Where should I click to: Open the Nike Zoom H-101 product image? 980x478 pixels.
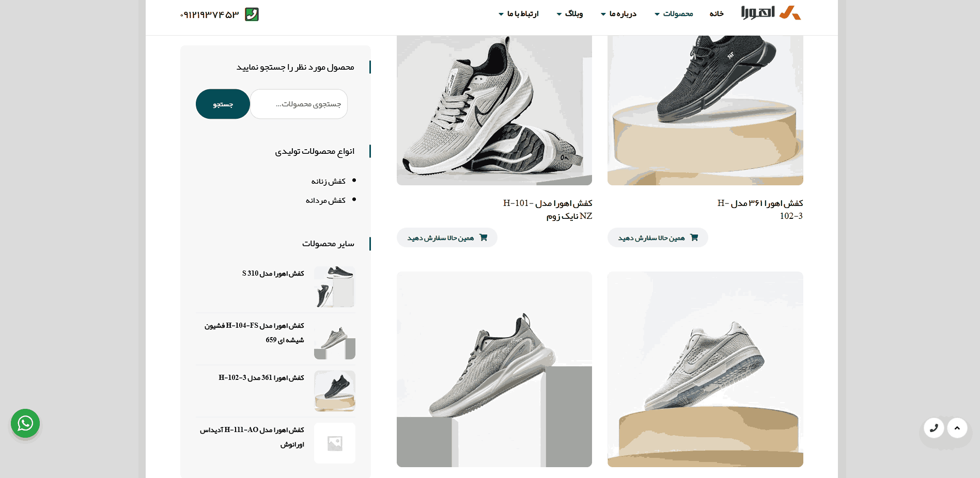(494, 110)
